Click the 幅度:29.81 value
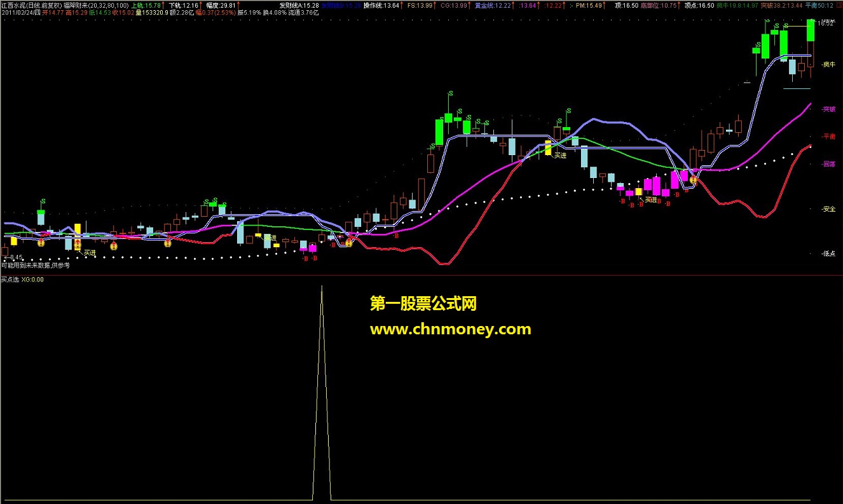 (x=221, y=5)
